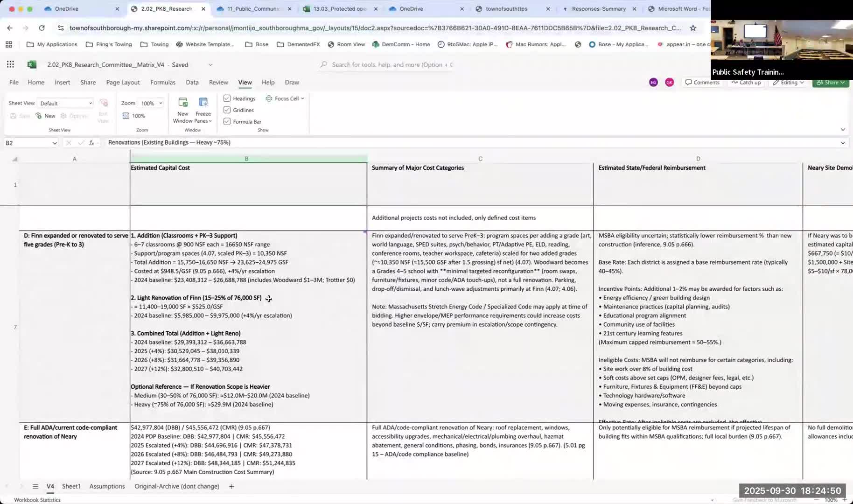Open the Formulas ribbon tab

tap(163, 82)
